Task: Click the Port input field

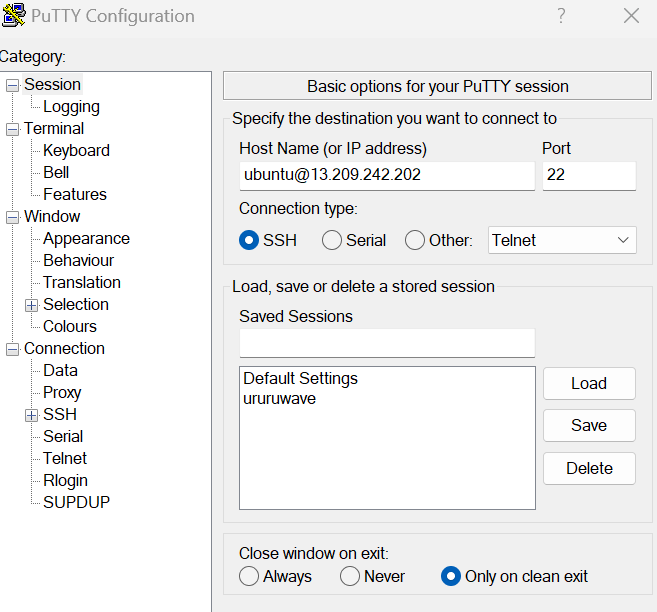Action: pos(589,176)
